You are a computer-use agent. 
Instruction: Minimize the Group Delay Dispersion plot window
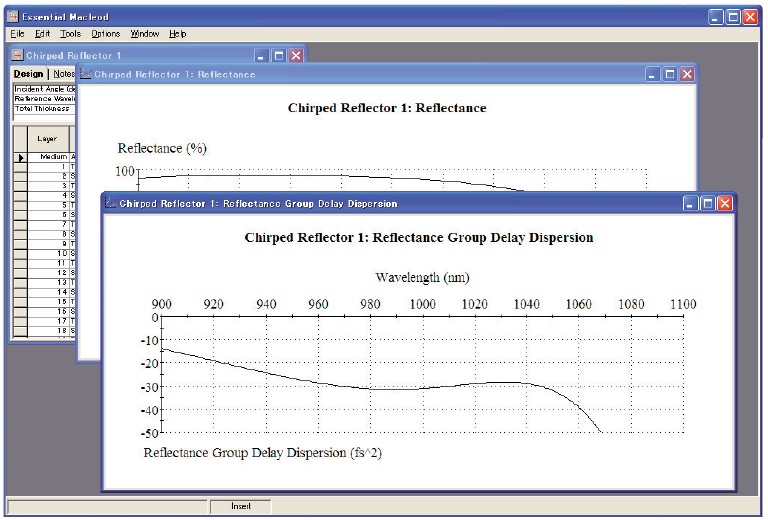pos(691,203)
